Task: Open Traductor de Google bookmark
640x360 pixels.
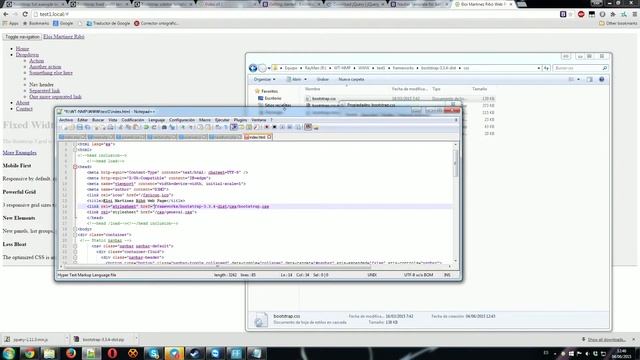Action: (x=108, y=23)
